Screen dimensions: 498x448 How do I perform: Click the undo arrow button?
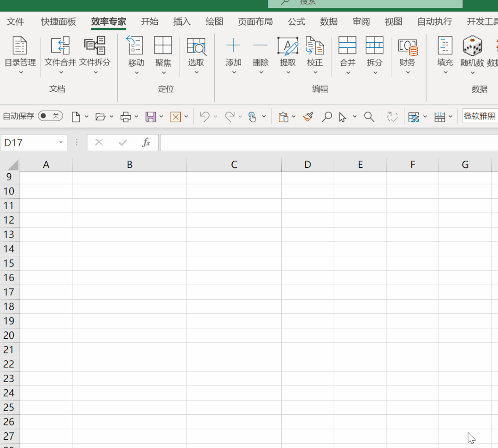204,117
